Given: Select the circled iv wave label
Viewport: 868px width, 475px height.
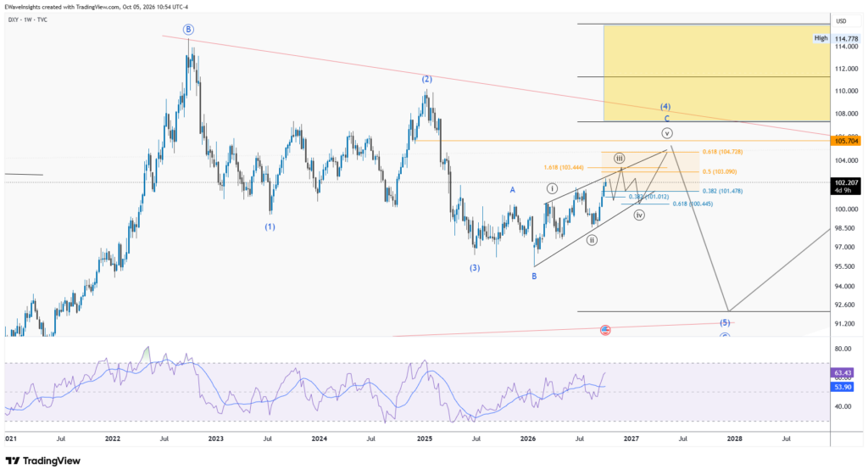Looking at the screenshot, I should coord(639,215).
